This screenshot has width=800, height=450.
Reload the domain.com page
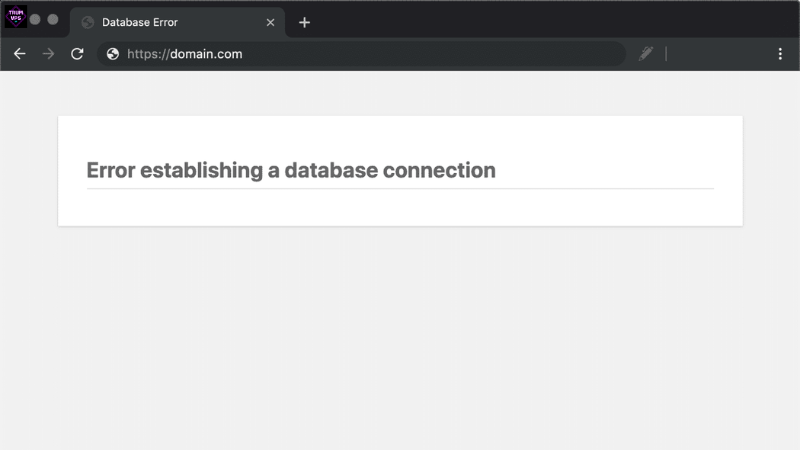click(x=77, y=54)
